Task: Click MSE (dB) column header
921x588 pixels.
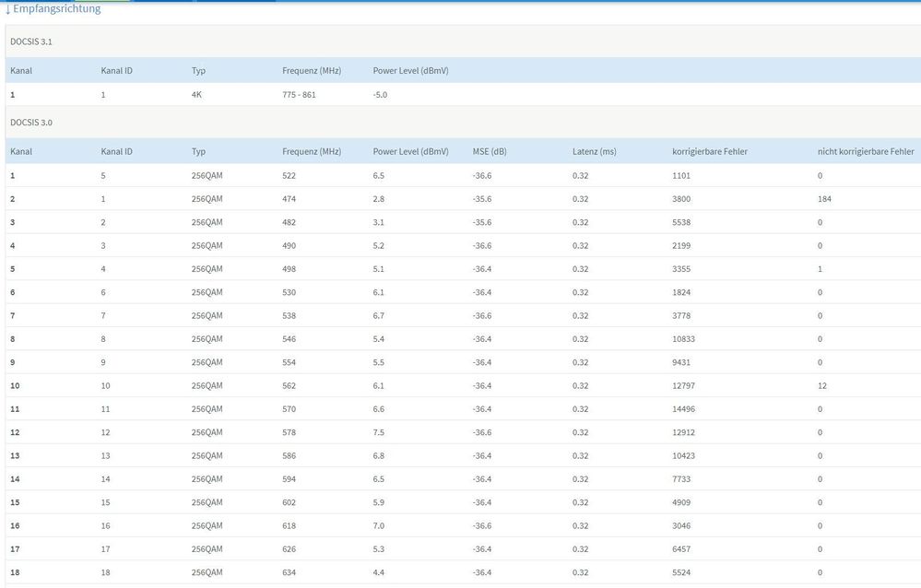Action: (x=490, y=151)
